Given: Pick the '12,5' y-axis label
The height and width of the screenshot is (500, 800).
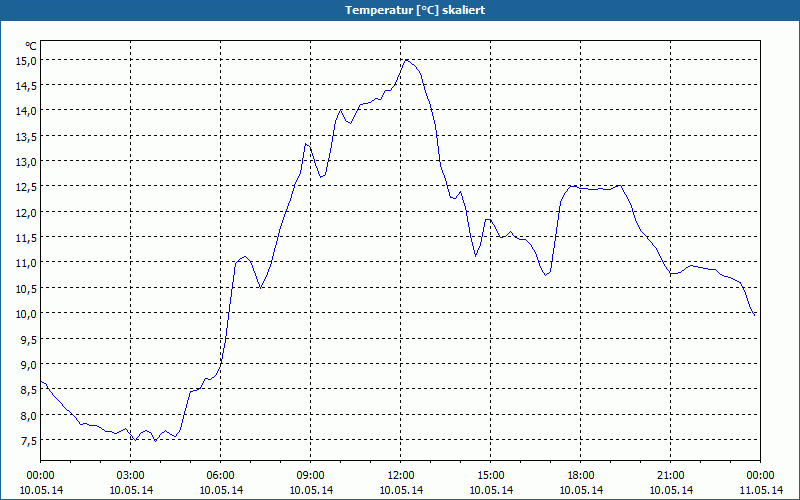Looking at the screenshot, I should pos(27,187).
